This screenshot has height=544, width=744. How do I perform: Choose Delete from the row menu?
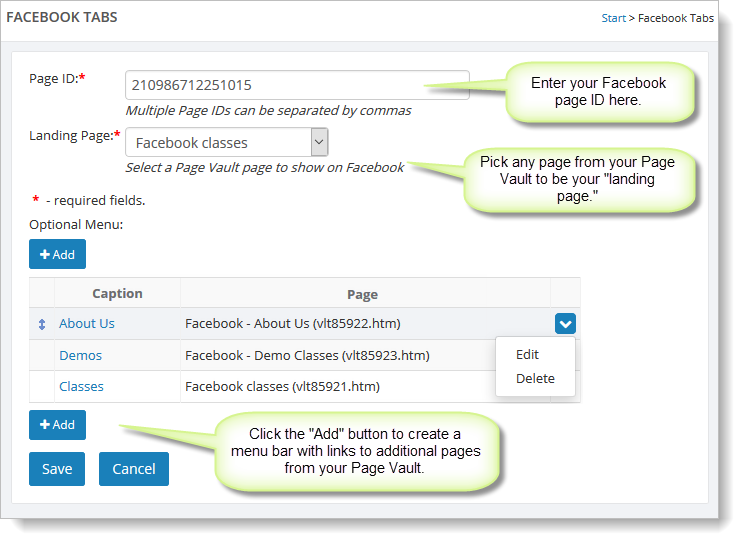coord(535,378)
